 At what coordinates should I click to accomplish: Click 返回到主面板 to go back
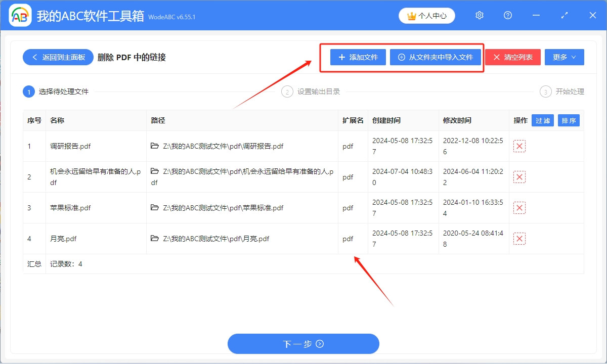pyautogui.click(x=57, y=57)
